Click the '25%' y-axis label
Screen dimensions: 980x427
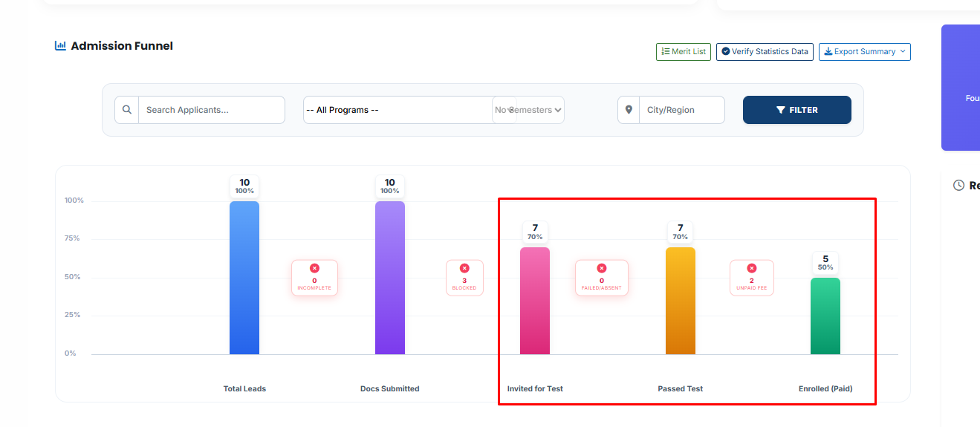72,315
